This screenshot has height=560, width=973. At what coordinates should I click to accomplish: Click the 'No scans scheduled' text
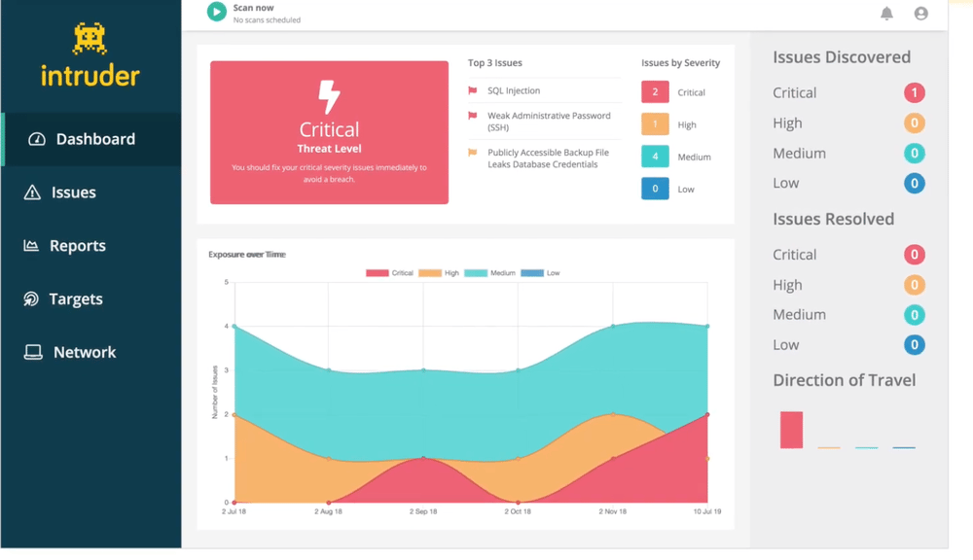(267, 19)
